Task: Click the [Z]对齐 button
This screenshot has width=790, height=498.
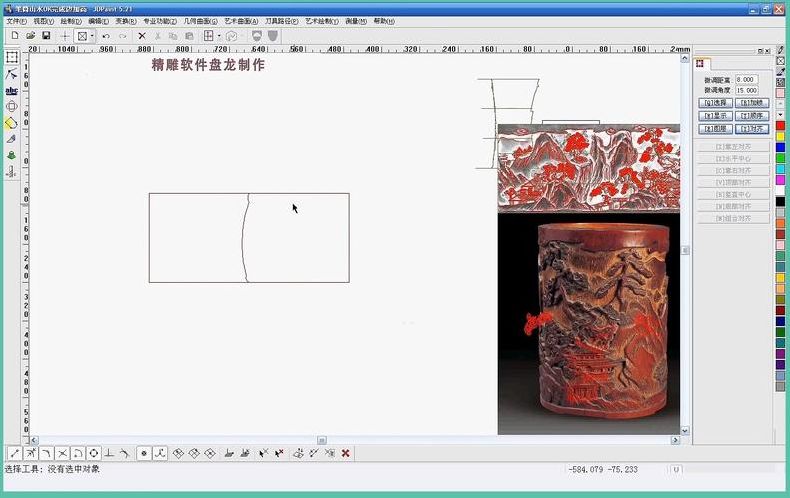Action: 752,129
